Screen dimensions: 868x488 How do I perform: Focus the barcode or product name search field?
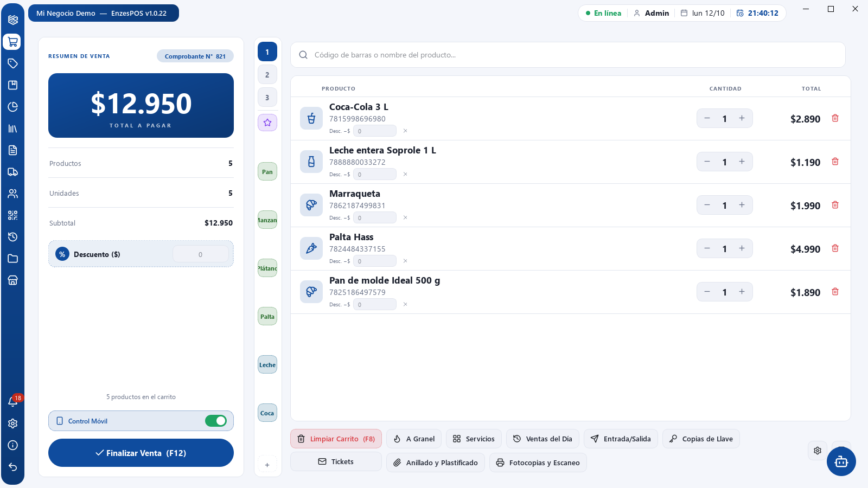(568, 55)
